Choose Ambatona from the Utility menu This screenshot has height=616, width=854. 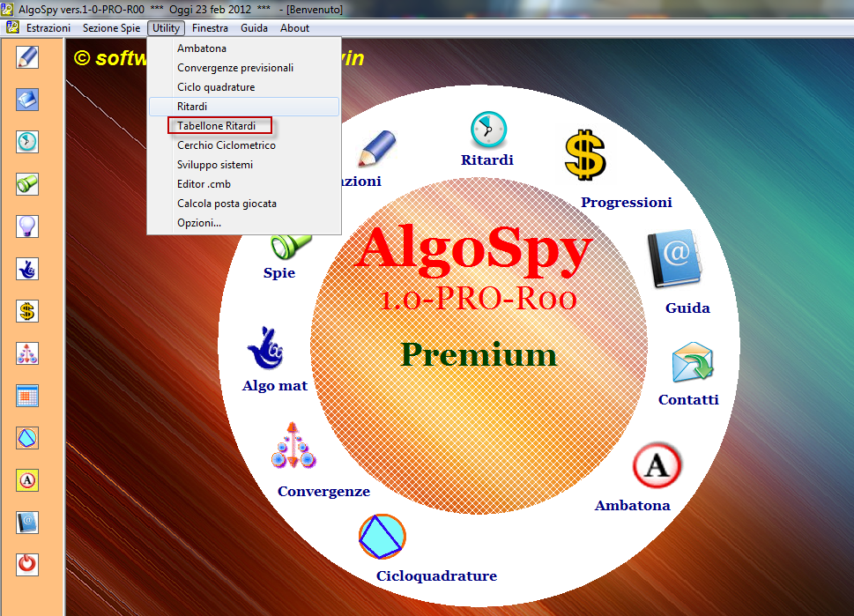coord(244,48)
